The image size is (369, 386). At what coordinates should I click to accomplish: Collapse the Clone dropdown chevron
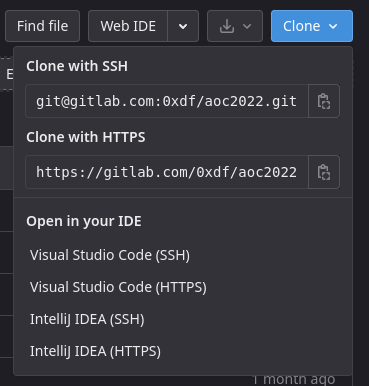tap(333, 26)
